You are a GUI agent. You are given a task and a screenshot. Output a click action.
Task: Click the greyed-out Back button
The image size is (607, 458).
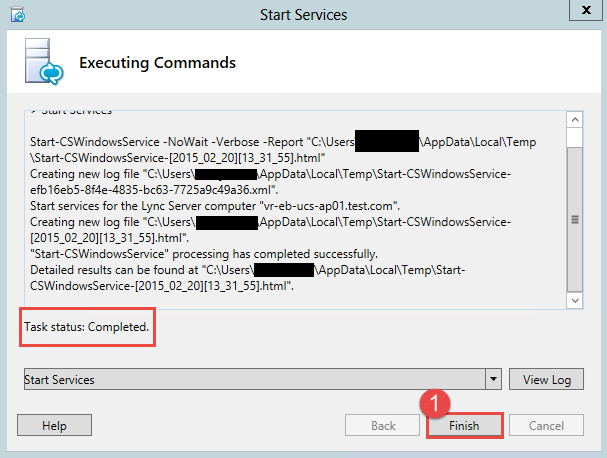(383, 425)
